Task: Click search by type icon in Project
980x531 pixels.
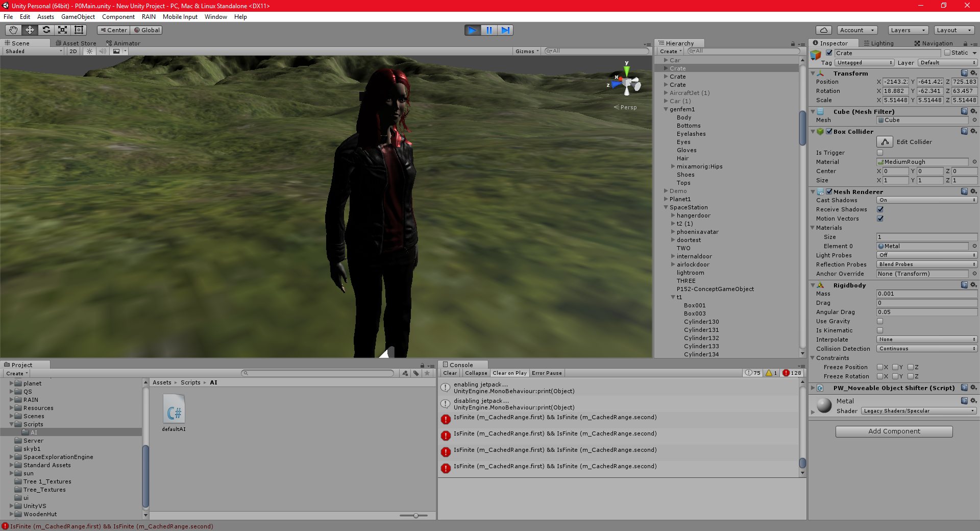Action: pos(405,373)
